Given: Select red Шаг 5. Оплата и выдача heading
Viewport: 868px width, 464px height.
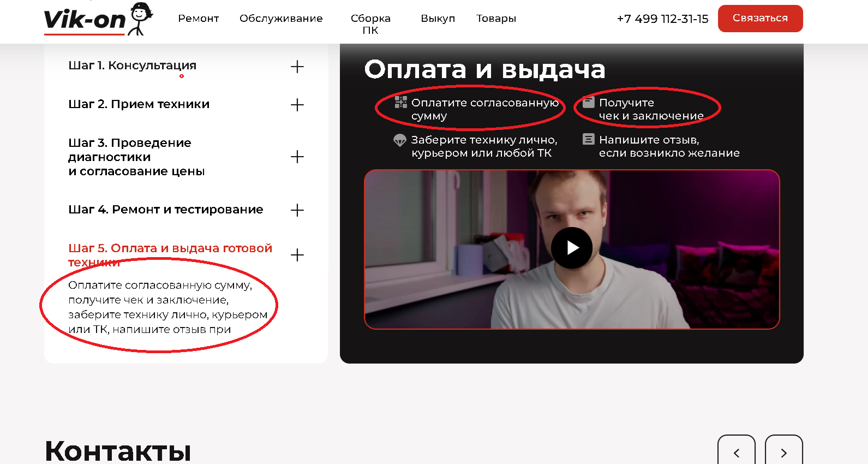Looking at the screenshot, I should pos(170,255).
